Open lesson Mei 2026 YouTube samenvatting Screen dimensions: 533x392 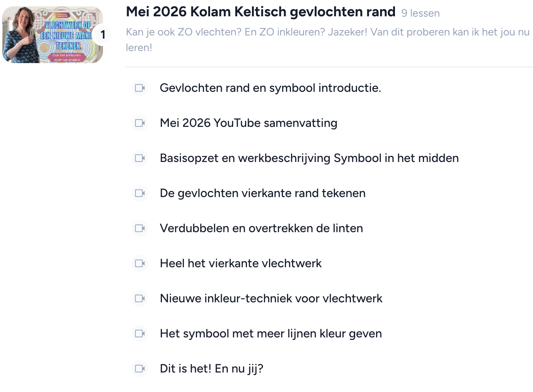[248, 123]
